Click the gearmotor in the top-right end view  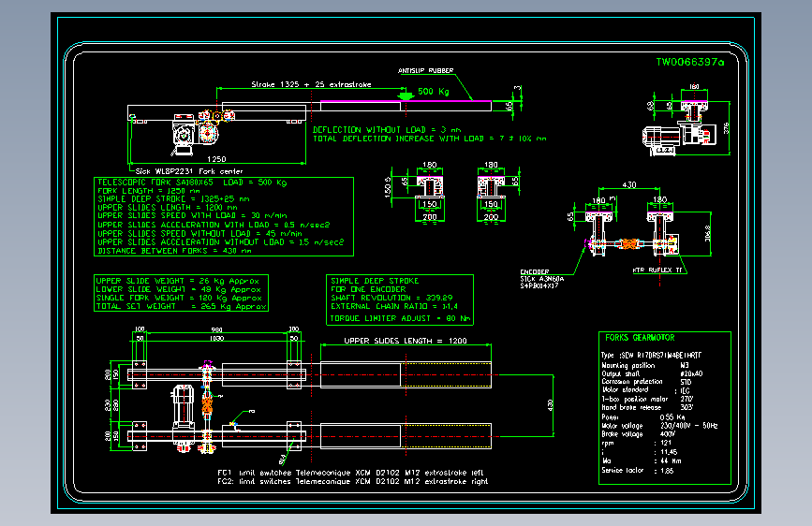[x=662, y=139]
